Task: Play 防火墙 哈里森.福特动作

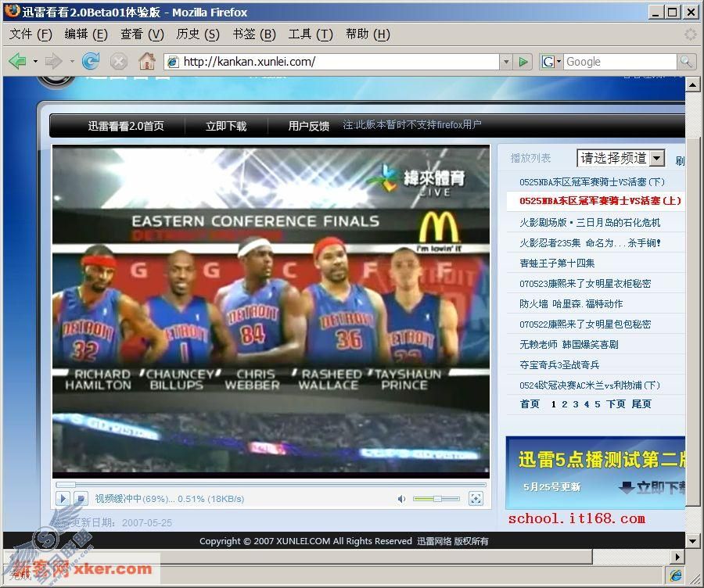Action: tap(571, 304)
